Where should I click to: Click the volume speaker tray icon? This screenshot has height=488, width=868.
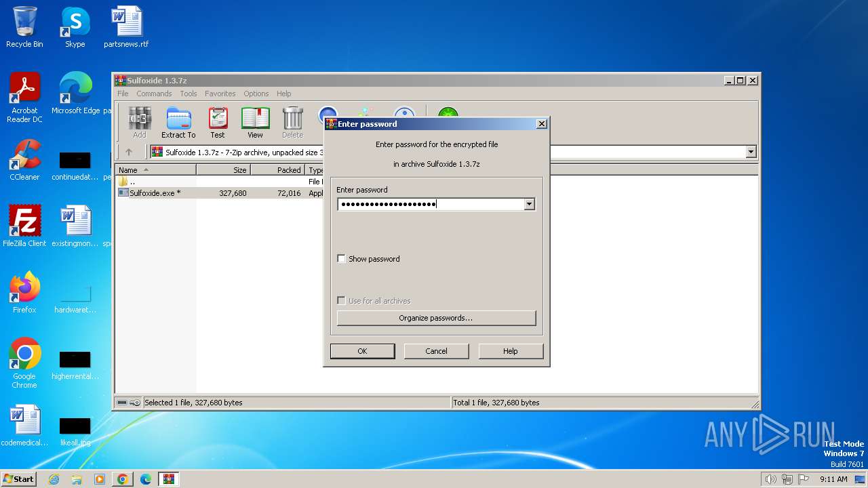770,479
